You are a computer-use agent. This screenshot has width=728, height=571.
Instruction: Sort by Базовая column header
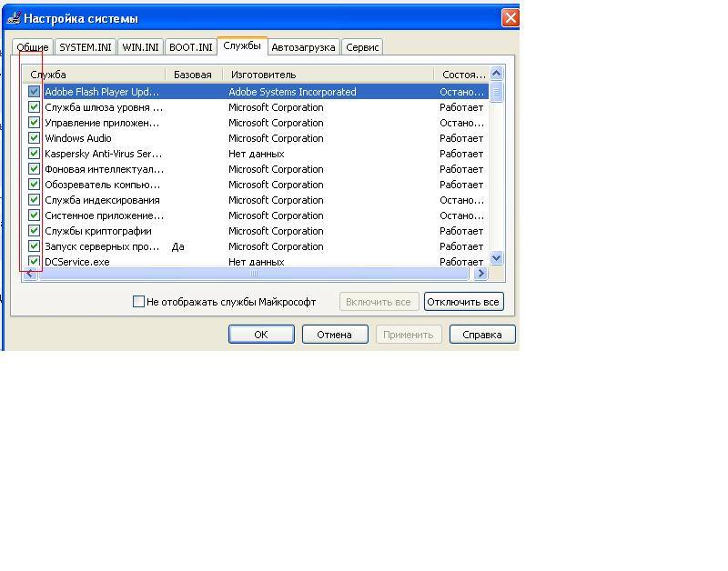[193, 75]
